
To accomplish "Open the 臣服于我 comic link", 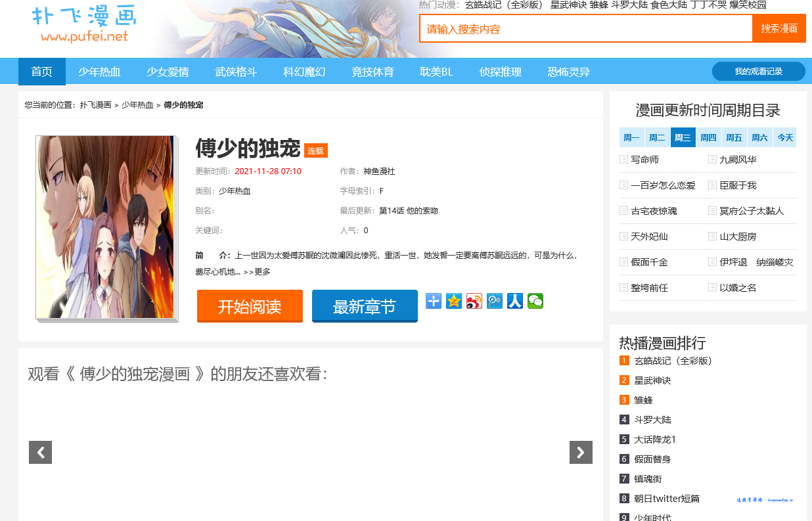I will click(x=738, y=185).
